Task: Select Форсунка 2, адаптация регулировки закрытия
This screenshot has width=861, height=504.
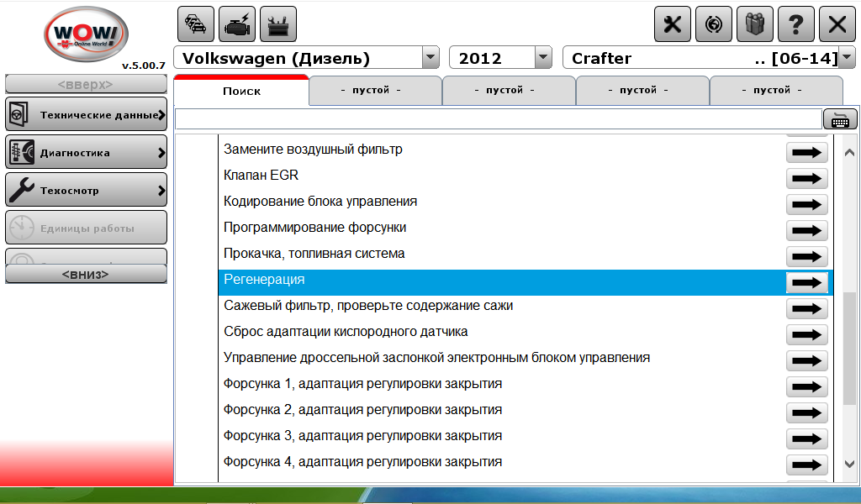Action: pyautogui.click(x=362, y=410)
